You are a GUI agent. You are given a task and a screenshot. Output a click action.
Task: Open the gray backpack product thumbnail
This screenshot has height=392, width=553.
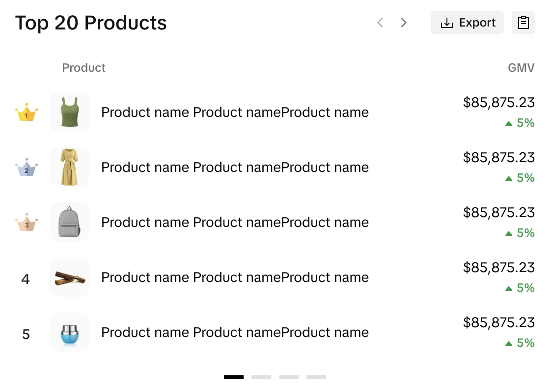coord(70,222)
